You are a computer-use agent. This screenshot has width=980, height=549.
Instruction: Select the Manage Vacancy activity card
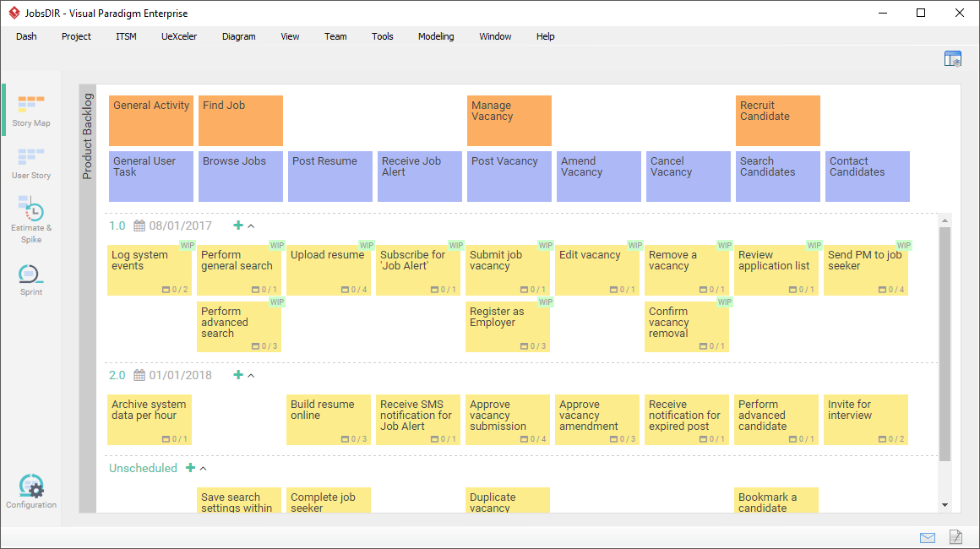tap(509, 121)
